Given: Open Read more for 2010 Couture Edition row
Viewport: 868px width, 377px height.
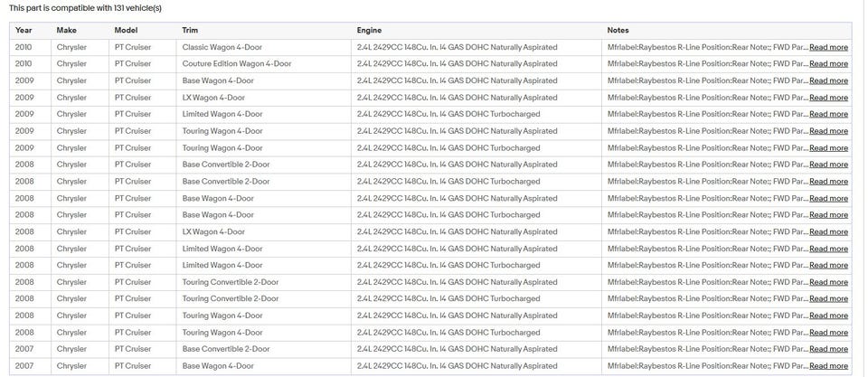Looking at the screenshot, I should click(x=828, y=64).
